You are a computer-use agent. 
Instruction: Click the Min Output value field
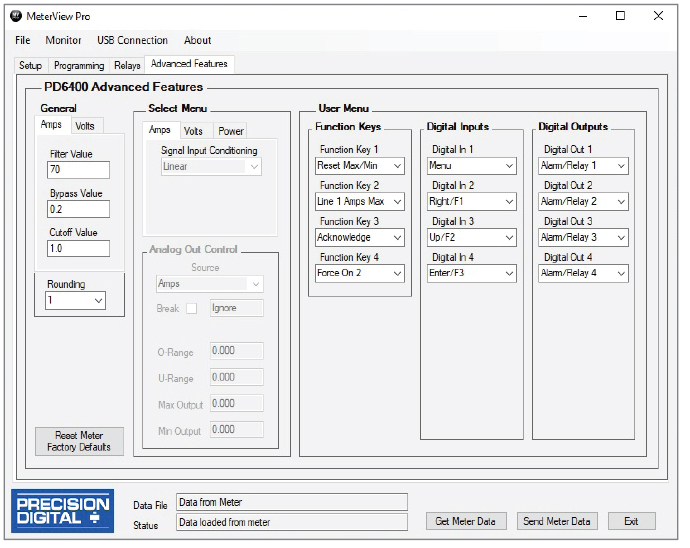pos(237,430)
